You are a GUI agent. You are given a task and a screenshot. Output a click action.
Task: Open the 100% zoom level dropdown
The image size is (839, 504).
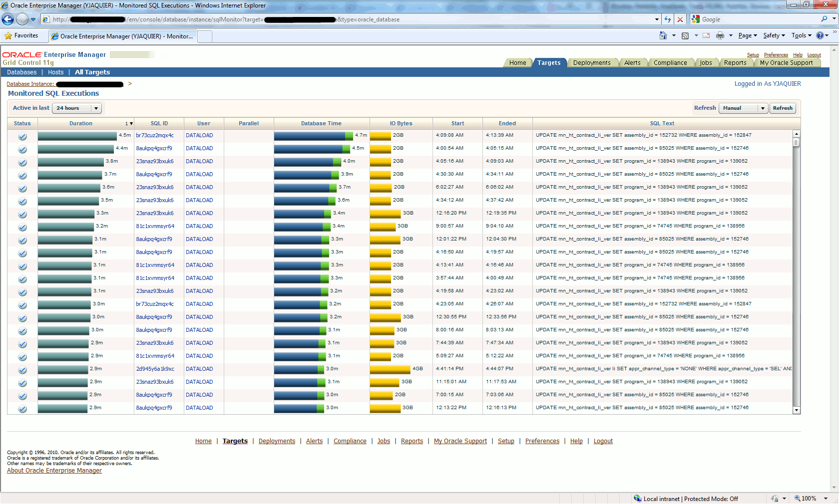click(826, 499)
